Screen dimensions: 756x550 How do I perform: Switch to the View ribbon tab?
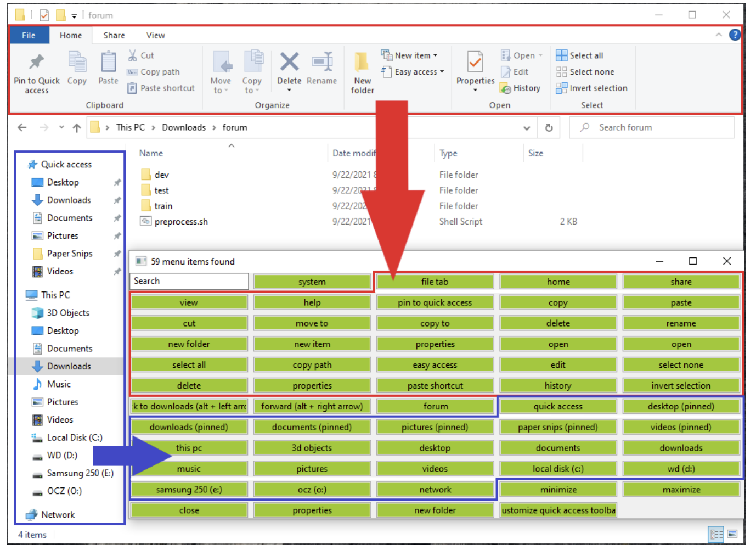coord(155,36)
